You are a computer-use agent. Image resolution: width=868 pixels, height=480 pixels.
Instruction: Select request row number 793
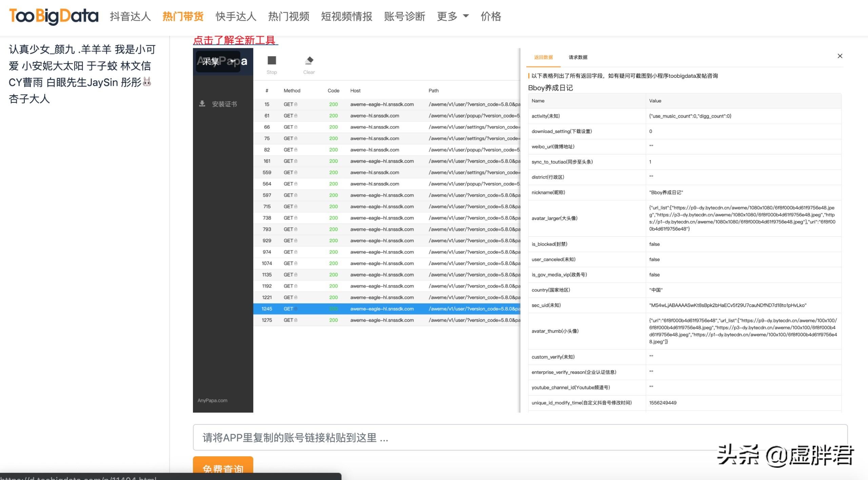(x=387, y=229)
